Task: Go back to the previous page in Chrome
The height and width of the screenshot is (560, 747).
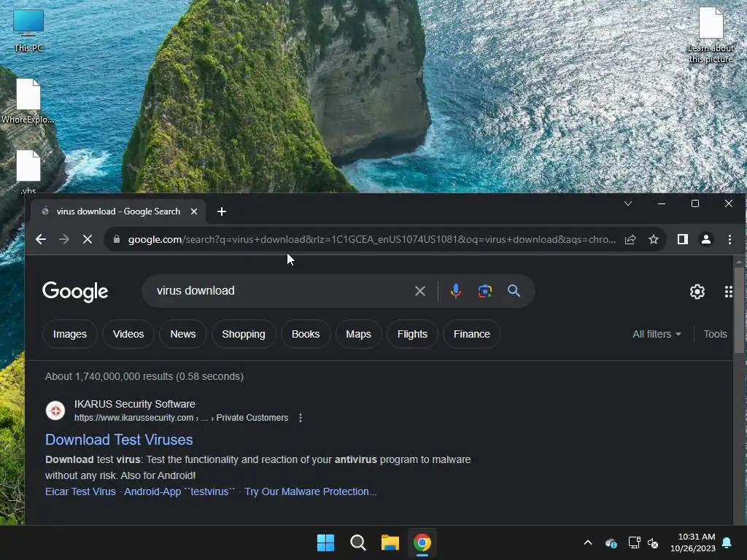Action: coord(41,239)
